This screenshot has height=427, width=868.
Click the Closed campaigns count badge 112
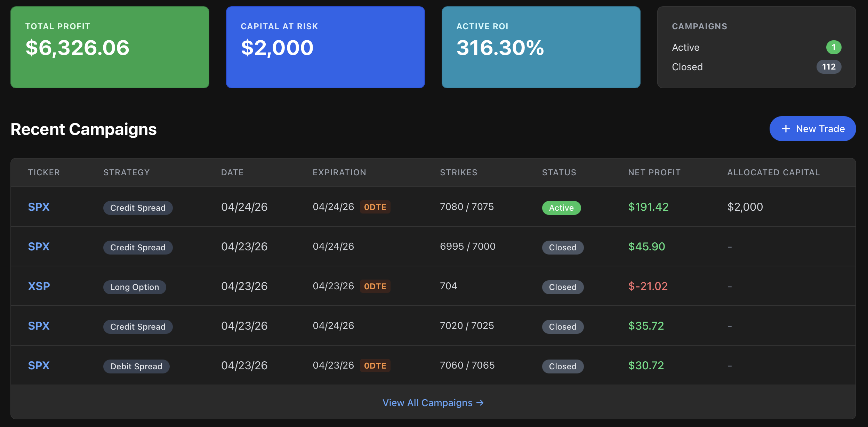[829, 67]
